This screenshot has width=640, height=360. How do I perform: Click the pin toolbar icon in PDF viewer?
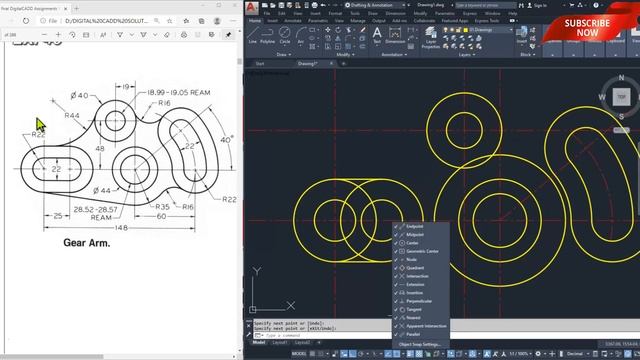[x=229, y=35]
